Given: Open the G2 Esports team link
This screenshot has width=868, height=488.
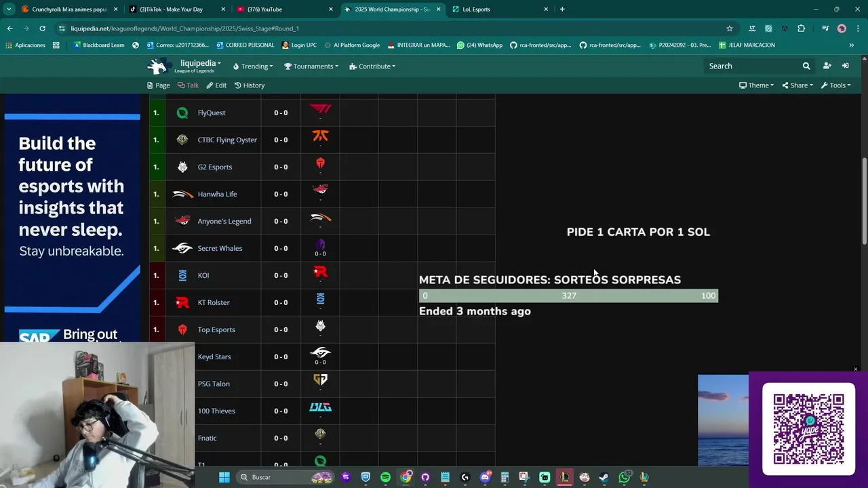Looking at the screenshot, I should coord(214,167).
